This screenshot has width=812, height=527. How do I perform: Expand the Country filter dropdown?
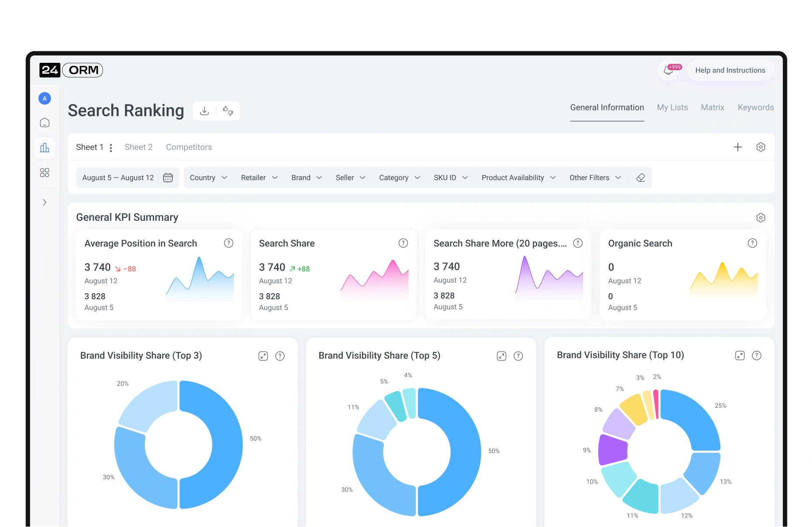click(x=208, y=178)
